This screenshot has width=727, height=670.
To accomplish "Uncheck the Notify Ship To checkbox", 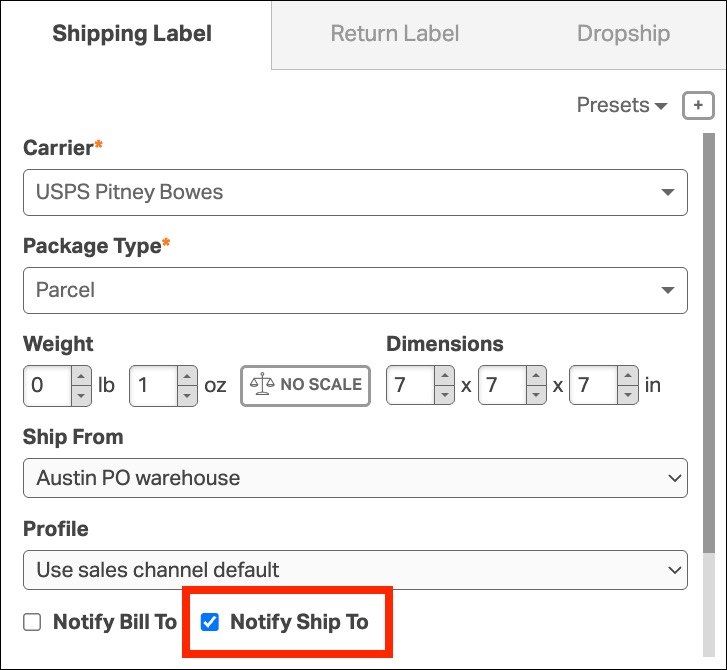I will [210, 622].
